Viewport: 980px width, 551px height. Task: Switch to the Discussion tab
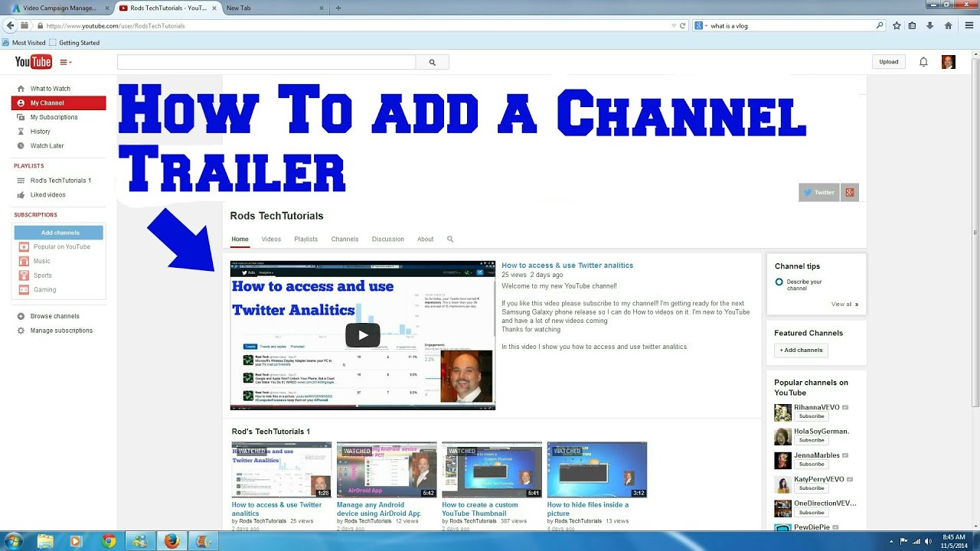(x=388, y=239)
